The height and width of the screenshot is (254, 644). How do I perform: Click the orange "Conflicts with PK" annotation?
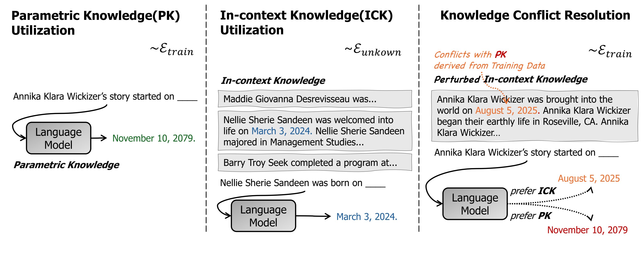[470, 55]
